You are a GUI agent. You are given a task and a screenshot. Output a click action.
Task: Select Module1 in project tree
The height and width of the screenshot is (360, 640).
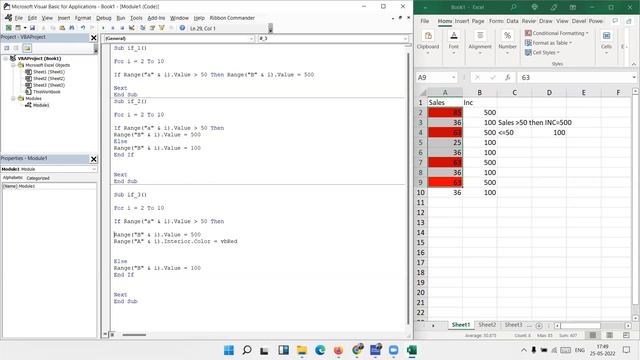point(41,105)
